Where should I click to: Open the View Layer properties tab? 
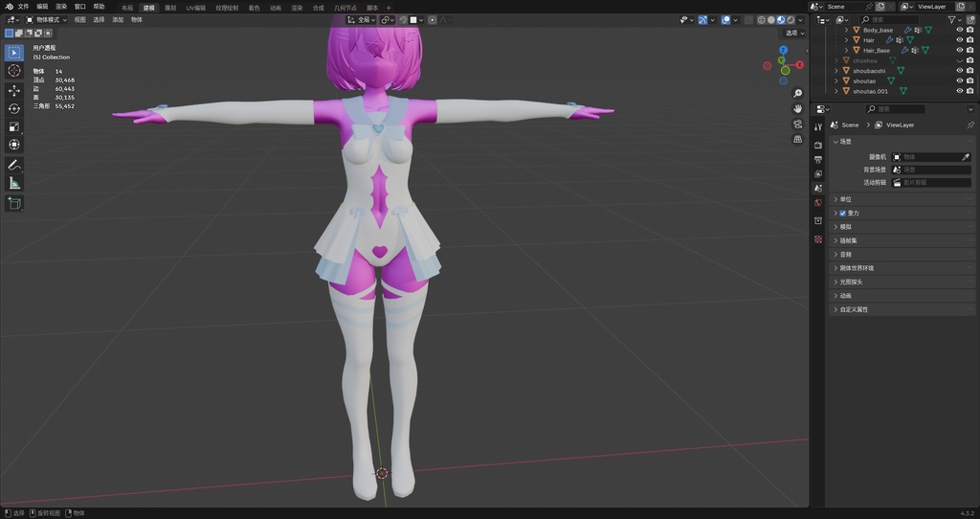point(818,174)
